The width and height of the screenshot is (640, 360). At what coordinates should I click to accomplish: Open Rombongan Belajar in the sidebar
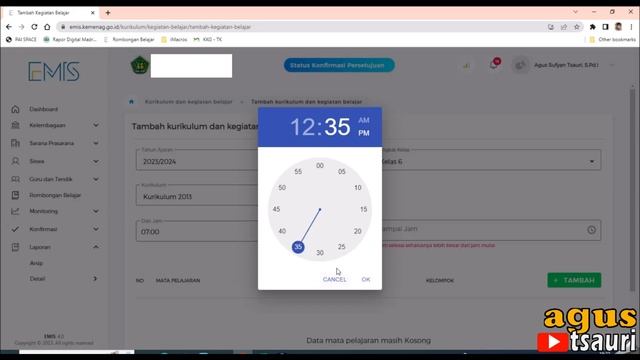point(55,195)
